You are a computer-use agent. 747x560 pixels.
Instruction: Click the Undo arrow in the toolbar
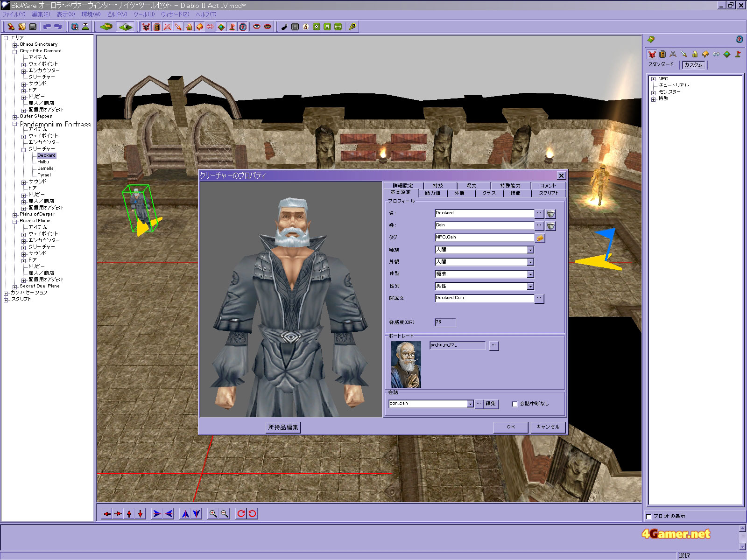pyautogui.click(x=47, y=27)
